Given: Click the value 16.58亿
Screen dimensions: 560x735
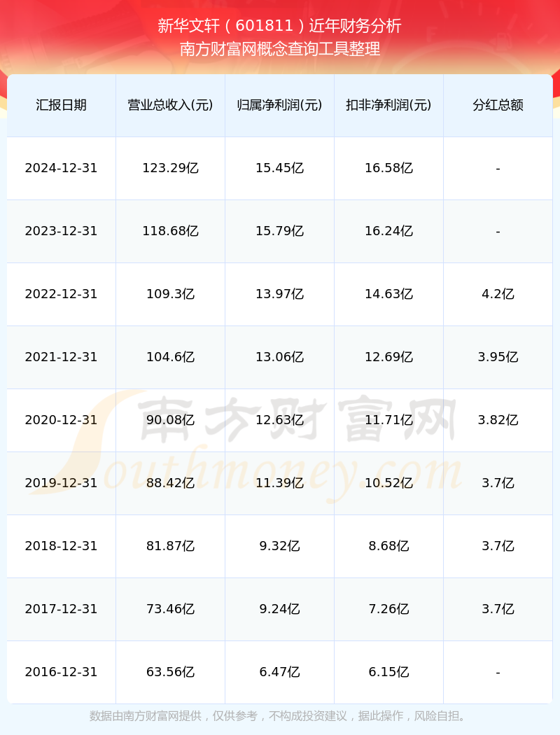Looking at the screenshot, I should point(389,168).
